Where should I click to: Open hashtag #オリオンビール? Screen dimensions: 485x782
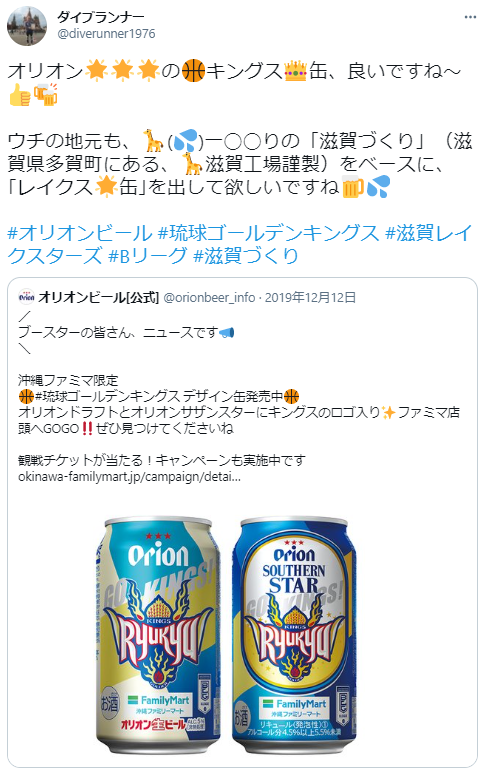(80, 233)
